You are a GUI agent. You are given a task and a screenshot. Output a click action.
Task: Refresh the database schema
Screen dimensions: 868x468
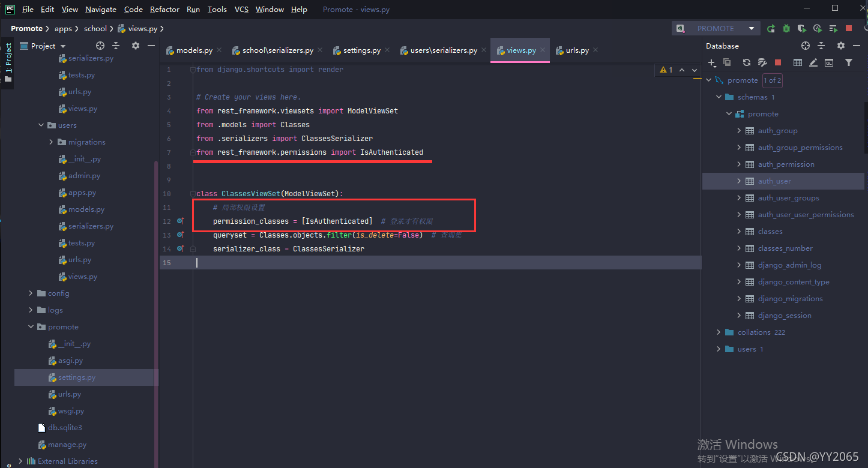tap(747, 62)
